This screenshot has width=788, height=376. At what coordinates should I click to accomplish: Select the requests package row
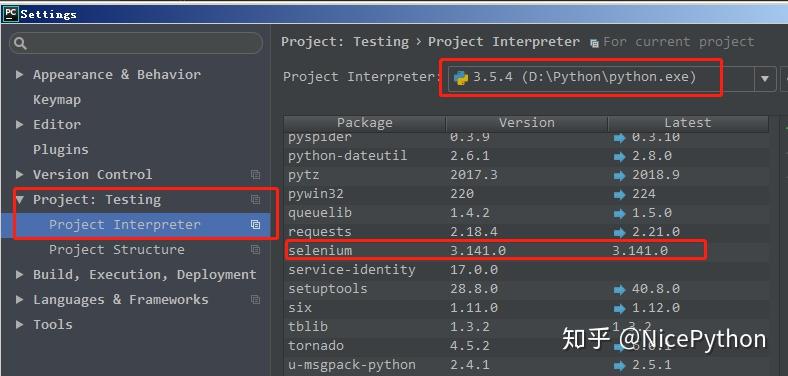click(526, 232)
